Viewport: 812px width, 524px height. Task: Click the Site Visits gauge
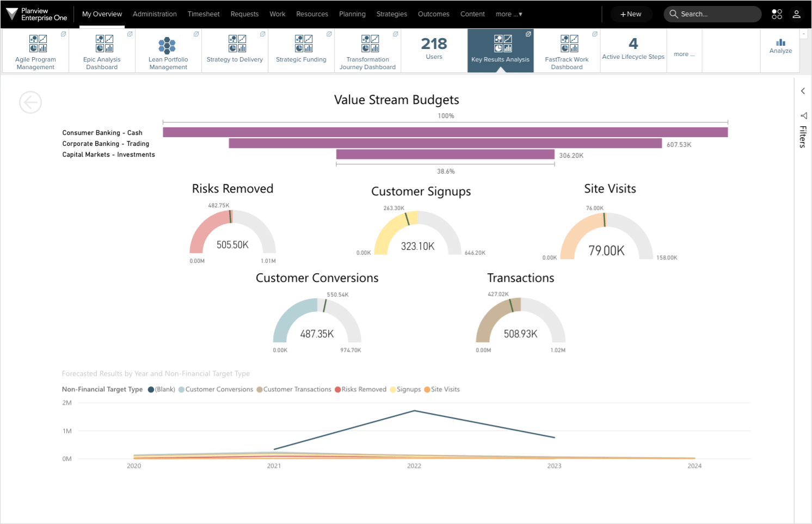607,236
